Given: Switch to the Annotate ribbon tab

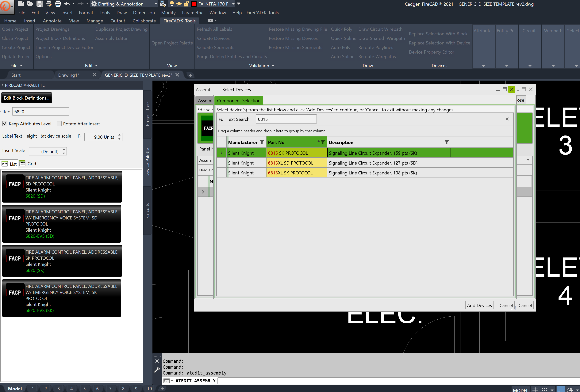Looking at the screenshot, I should [52, 21].
